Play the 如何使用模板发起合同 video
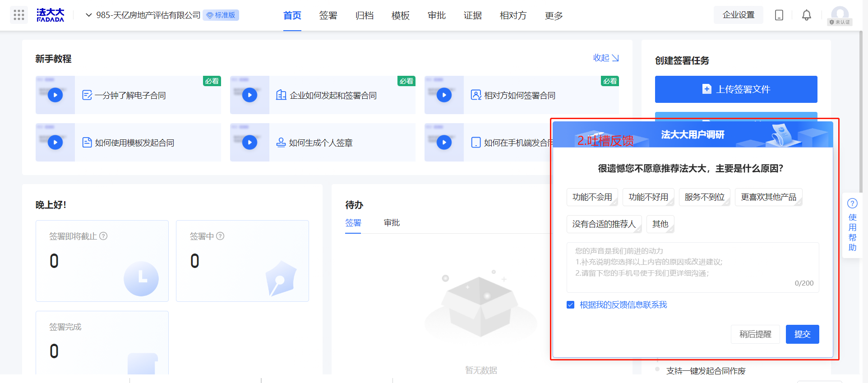Viewport: 868px width, 383px height. (55, 142)
